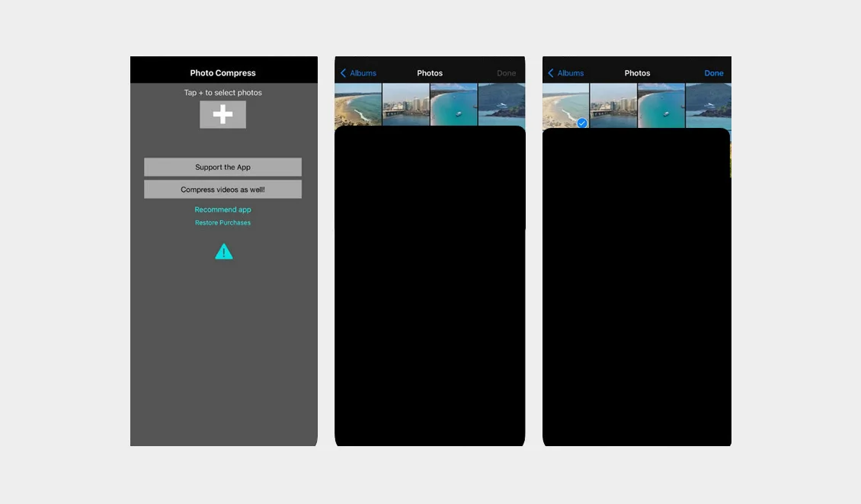
Task: Select fourth headland photo in right screen
Action: pos(709,105)
